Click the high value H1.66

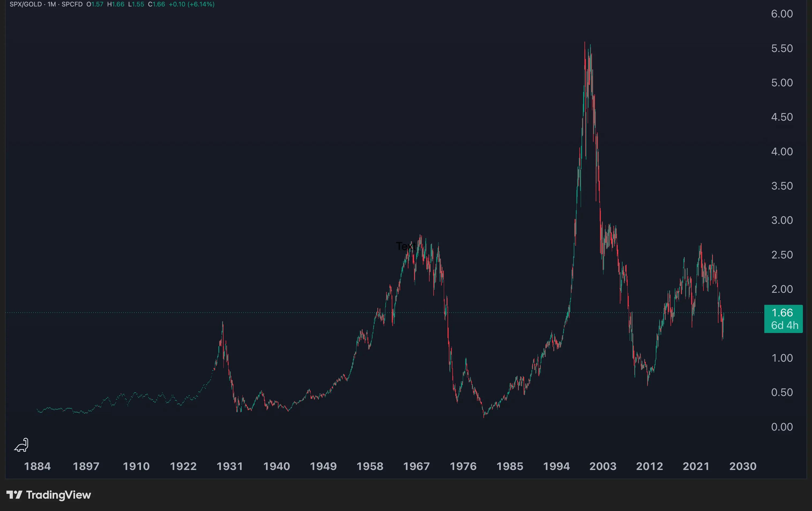pyautogui.click(x=116, y=4)
